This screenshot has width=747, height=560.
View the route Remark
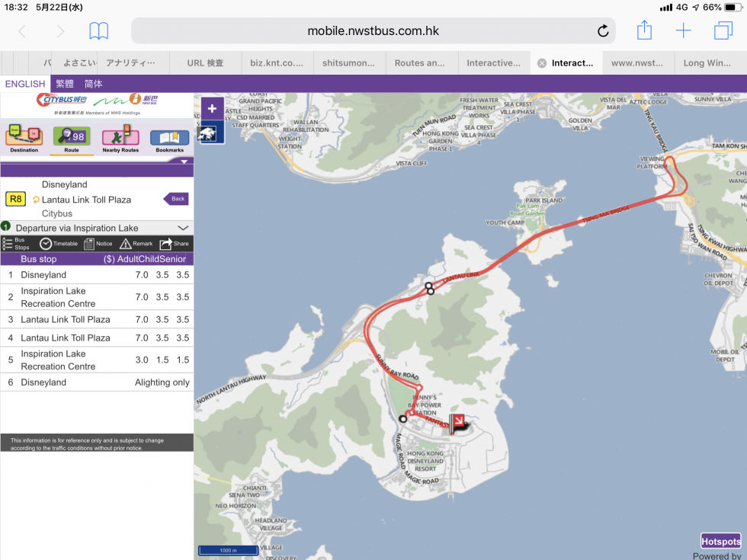click(136, 243)
